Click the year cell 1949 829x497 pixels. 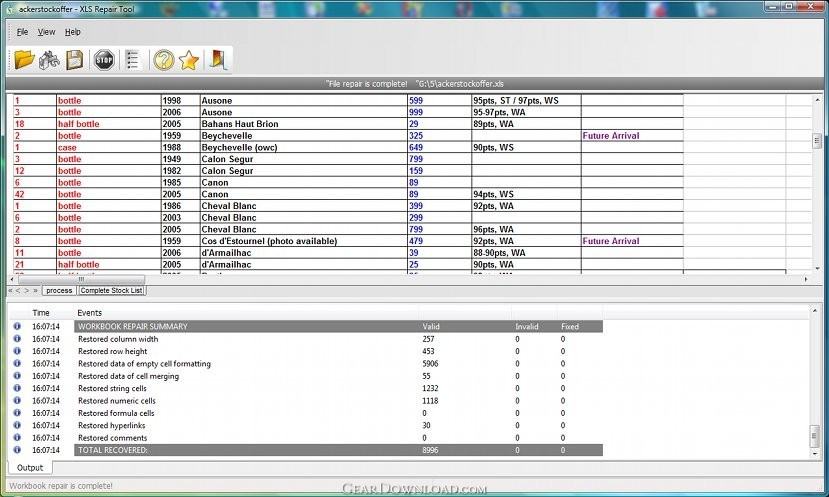pos(180,159)
